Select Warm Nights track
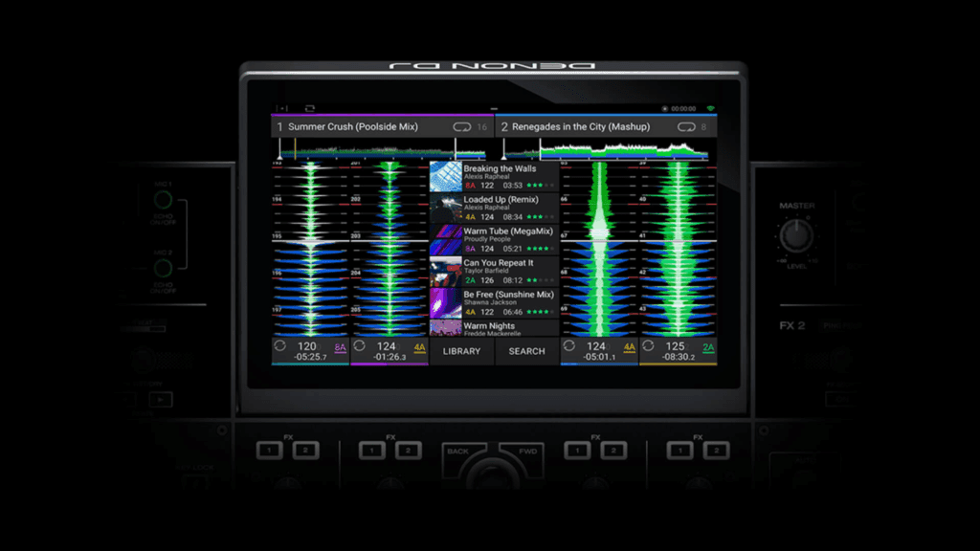 [x=494, y=328]
